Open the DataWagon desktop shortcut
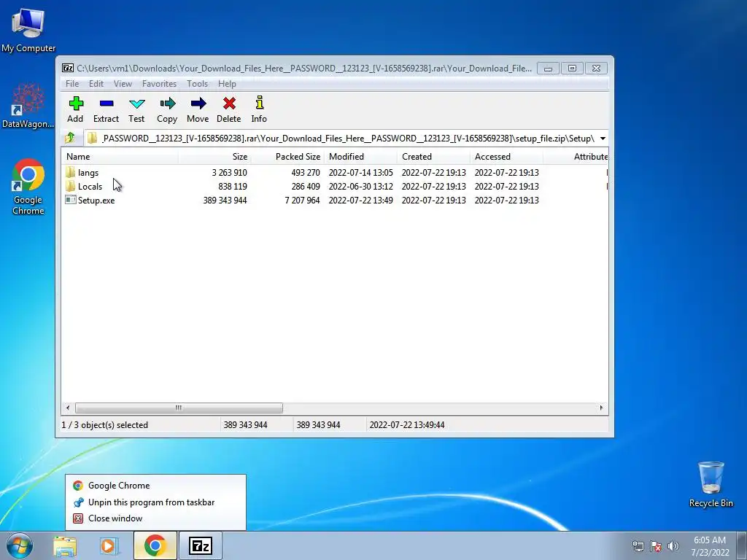Viewport: 747px width, 560px height. point(28,106)
